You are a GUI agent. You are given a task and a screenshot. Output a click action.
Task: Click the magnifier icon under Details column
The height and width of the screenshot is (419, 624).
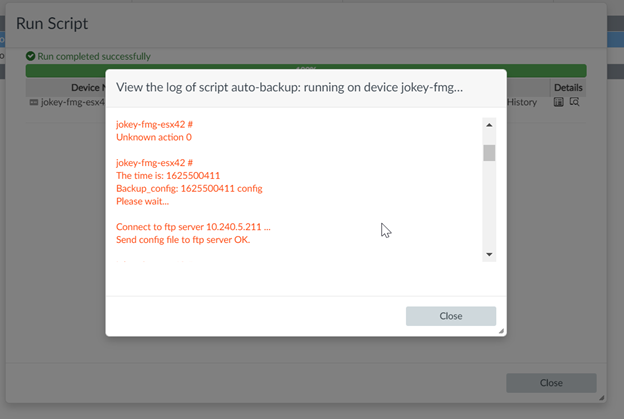574,102
